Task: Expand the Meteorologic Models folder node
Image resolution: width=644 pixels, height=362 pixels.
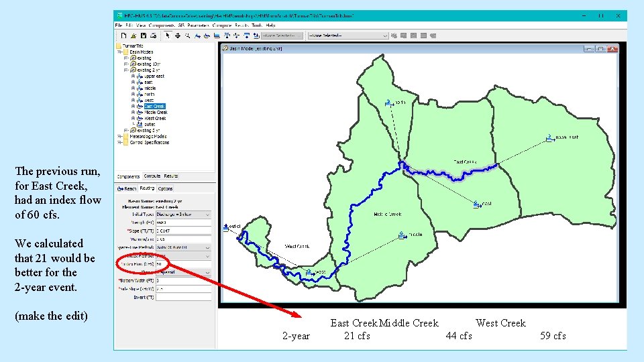Action: pos(119,137)
